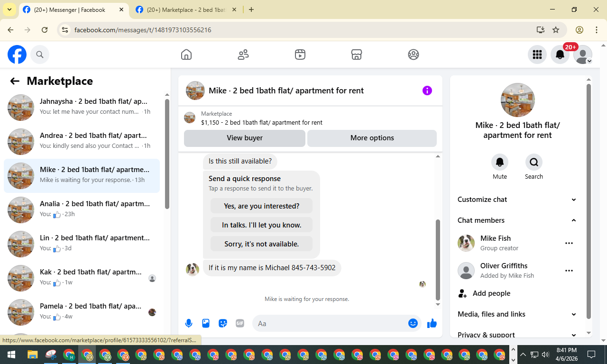Click the voice clip microphone icon
This screenshot has height=364, width=607.
click(189, 324)
